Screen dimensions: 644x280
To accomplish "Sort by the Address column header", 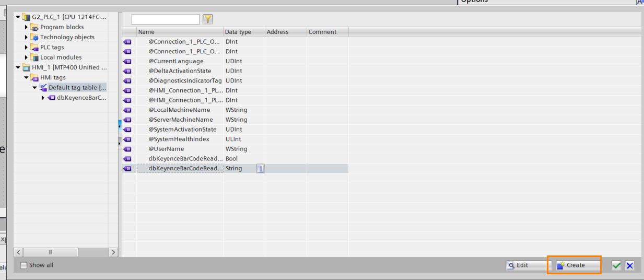I will tap(286, 32).
